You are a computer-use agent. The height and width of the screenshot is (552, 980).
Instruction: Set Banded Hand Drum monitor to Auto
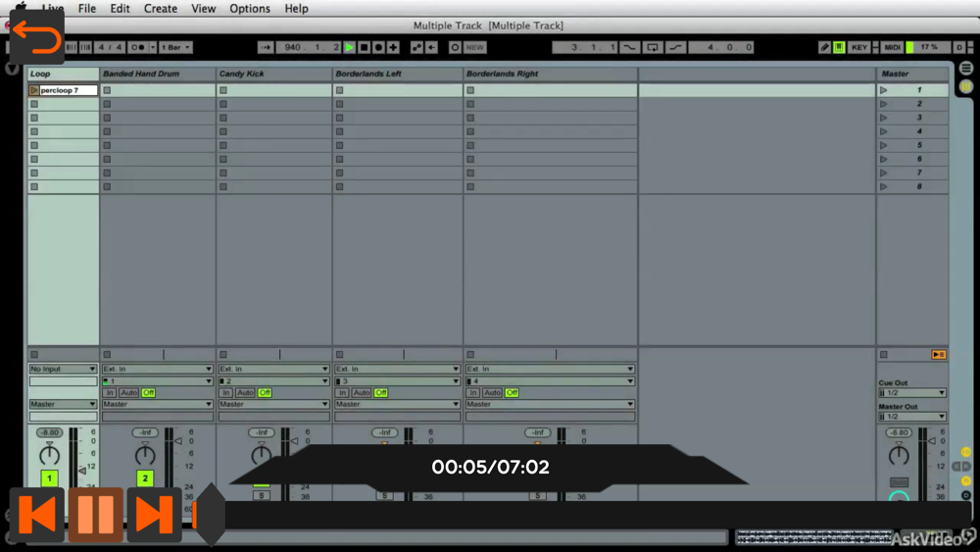pos(128,392)
